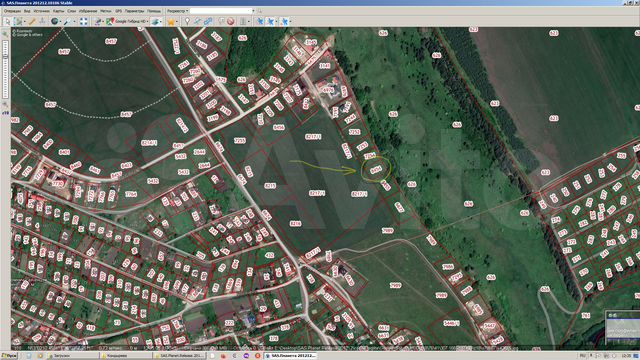Click the third blue GPS satellite icon

point(284,21)
